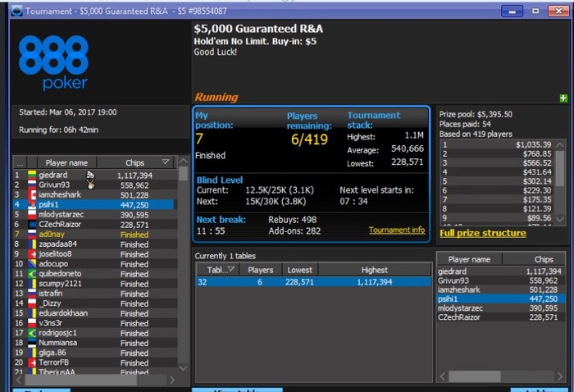
Task: Click the 888poker logo
Action: pos(53,62)
